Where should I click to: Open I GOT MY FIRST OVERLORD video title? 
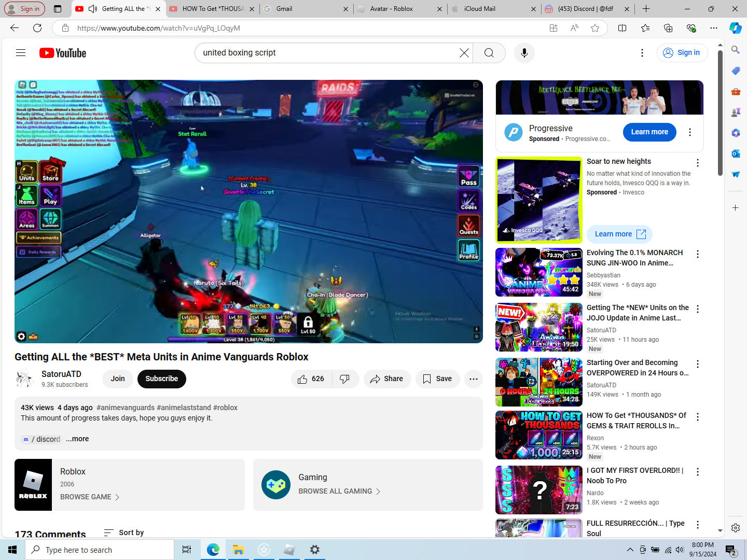pos(635,475)
